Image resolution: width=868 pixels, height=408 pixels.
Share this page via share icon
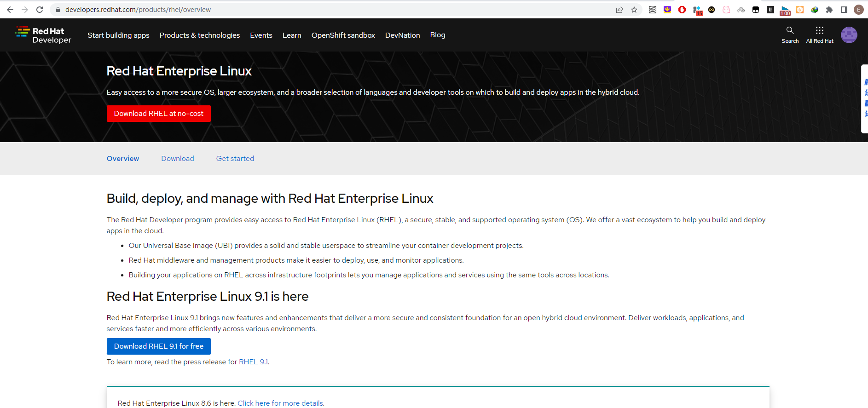tap(619, 10)
